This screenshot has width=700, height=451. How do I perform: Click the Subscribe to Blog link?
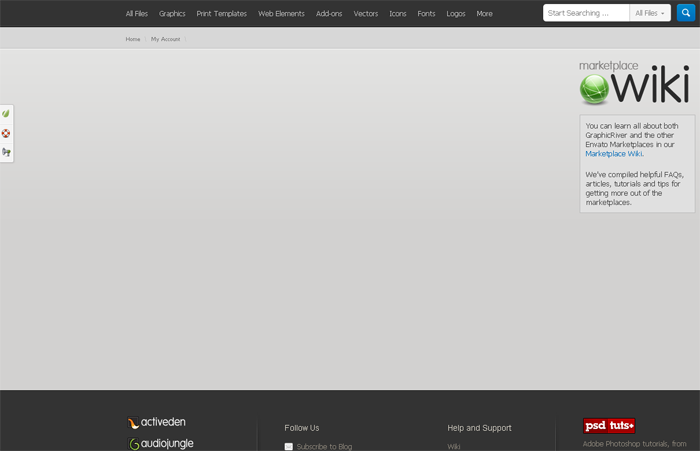tap(324, 447)
